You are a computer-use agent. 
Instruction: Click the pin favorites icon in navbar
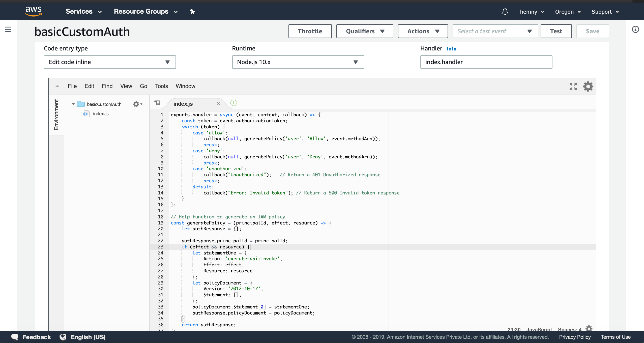(x=192, y=12)
